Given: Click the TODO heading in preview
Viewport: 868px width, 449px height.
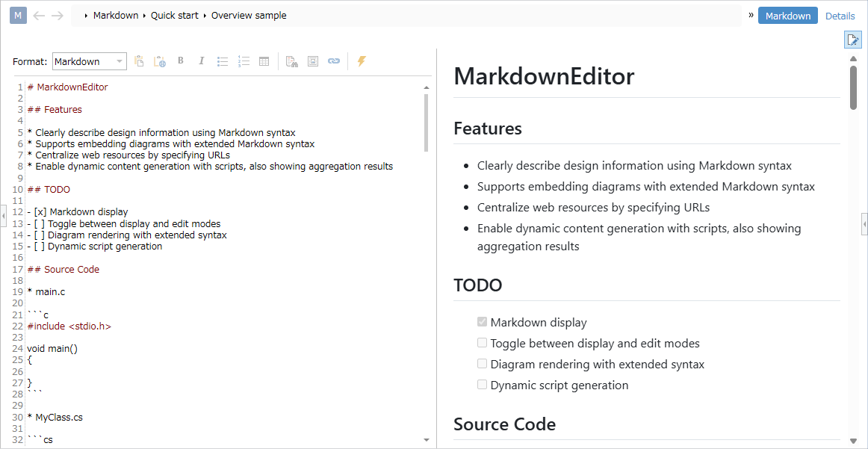Looking at the screenshot, I should pyautogui.click(x=478, y=285).
